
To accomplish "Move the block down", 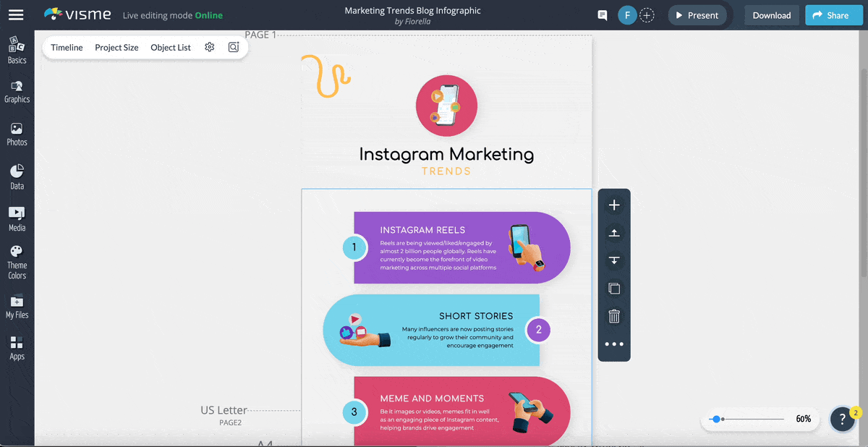I will point(614,260).
